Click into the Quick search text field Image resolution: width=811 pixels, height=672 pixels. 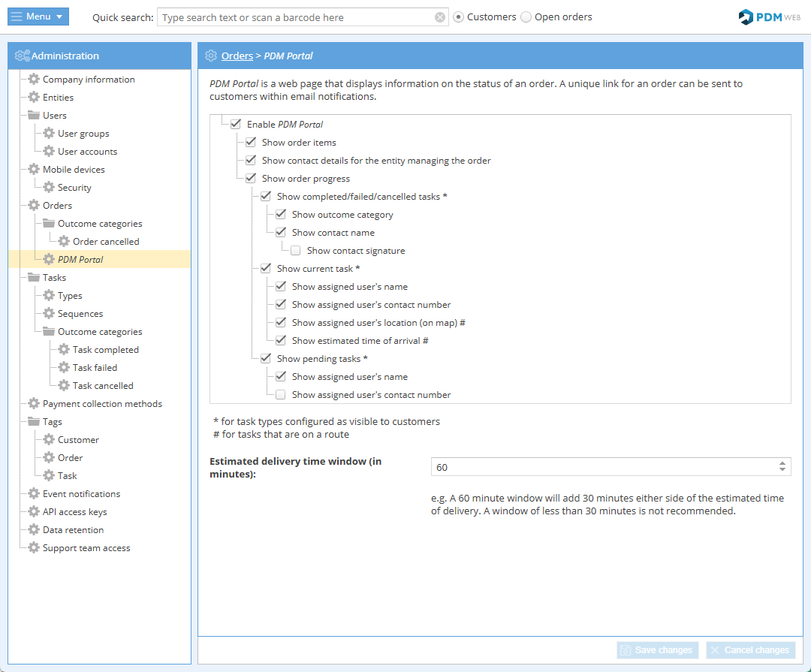click(297, 17)
